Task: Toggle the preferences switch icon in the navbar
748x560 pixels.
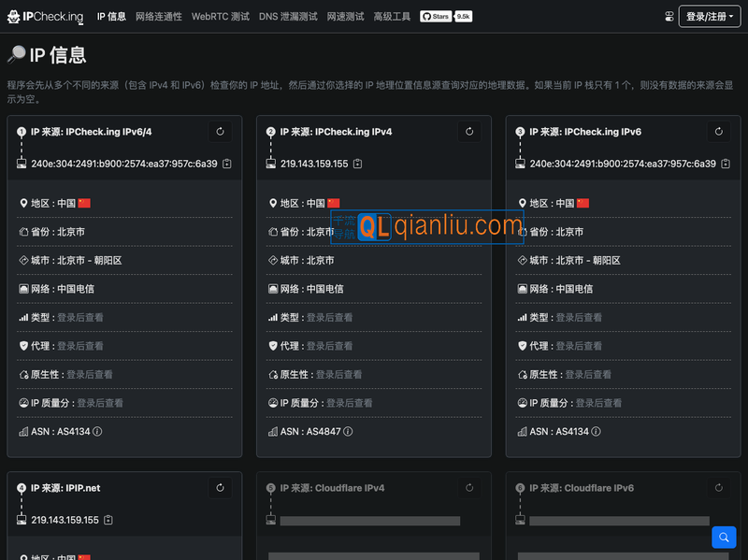Action: (669, 16)
